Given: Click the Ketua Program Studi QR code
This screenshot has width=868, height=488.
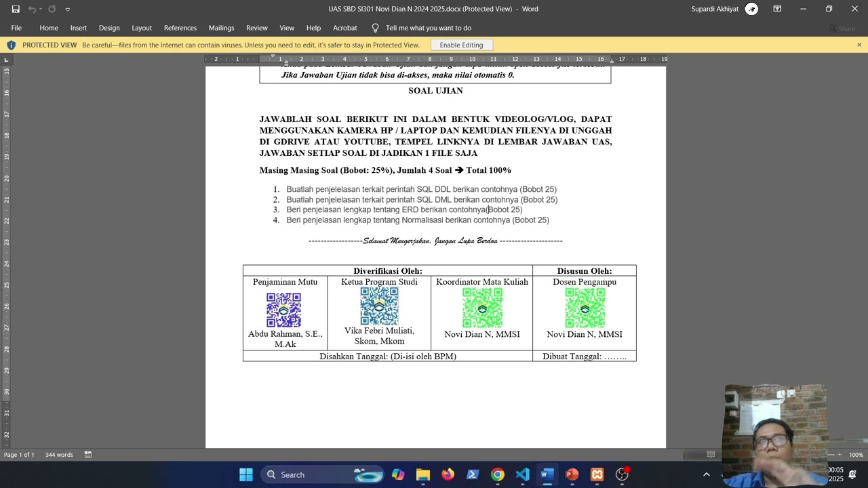Looking at the screenshot, I should click(379, 306).
